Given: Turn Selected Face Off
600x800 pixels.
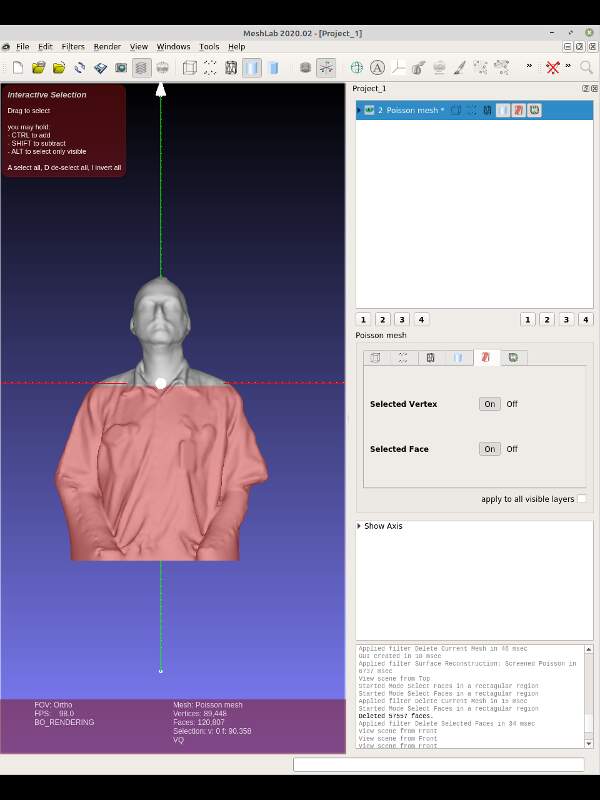Looking at the screenshot, I should (x=512, y=449).
